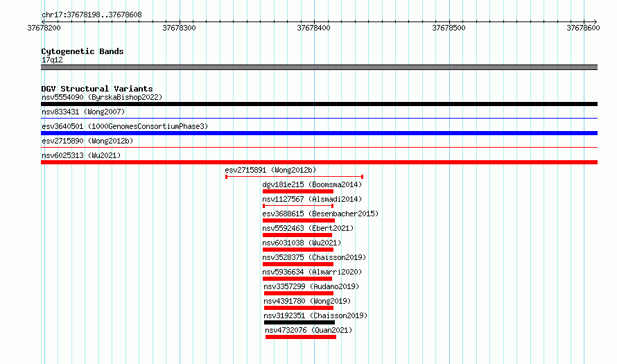
Task: Open esv2715890 (Wong2012b) variant label
Action: pyautogui.click(x=87, y=141)
